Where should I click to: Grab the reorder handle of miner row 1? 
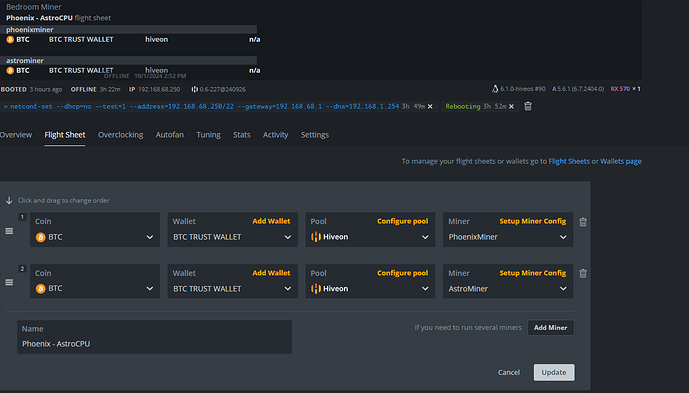point(9,231)
